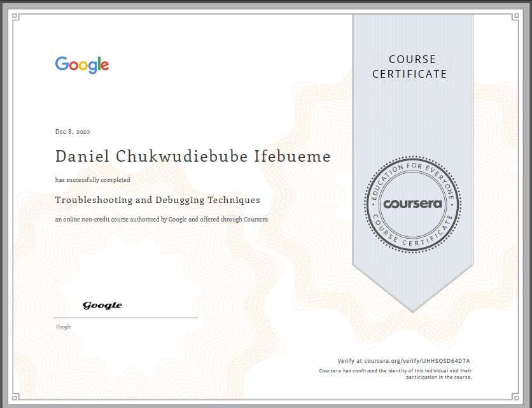Select the recipient name Daniel Chukwudiebube Ifebueme
The height and width of the screenshot is (408, 532).
click(x=193, y=156)
